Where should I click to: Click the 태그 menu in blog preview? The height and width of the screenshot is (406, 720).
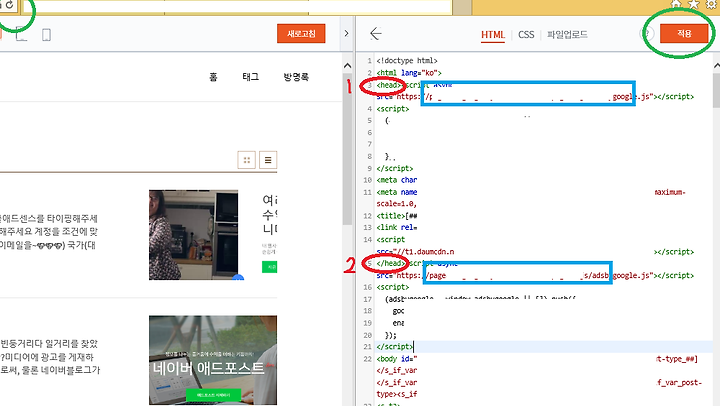(x=251, y=77)
